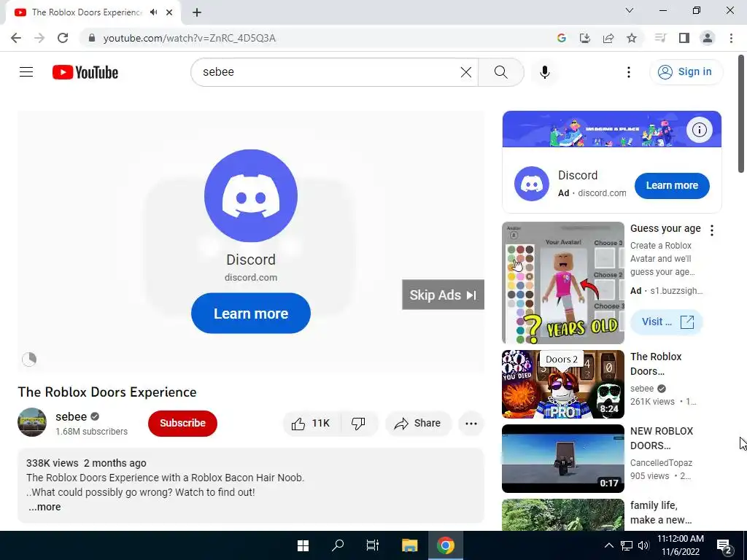Click the address bar URL
Viewport: 747px width, 560px height.
pos(189,38)
